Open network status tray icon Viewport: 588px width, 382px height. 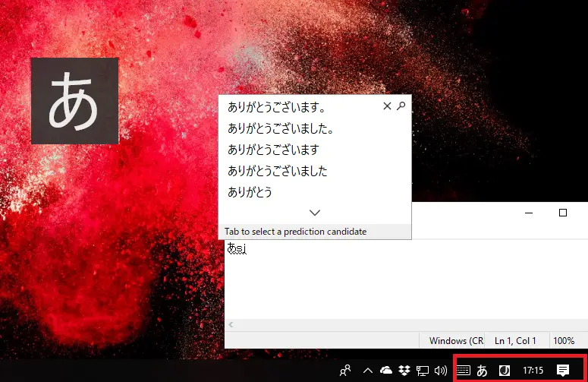pos(423,371)
